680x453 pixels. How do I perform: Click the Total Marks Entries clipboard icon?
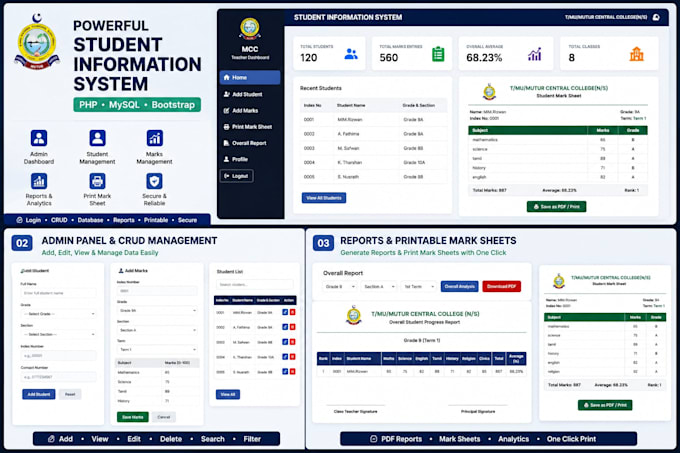(x=438, y=54)
